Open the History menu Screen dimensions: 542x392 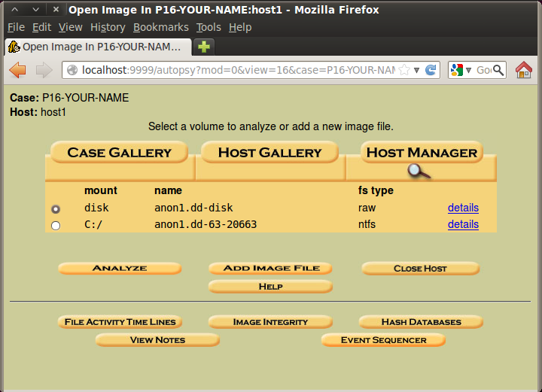(x=108, y=27)
